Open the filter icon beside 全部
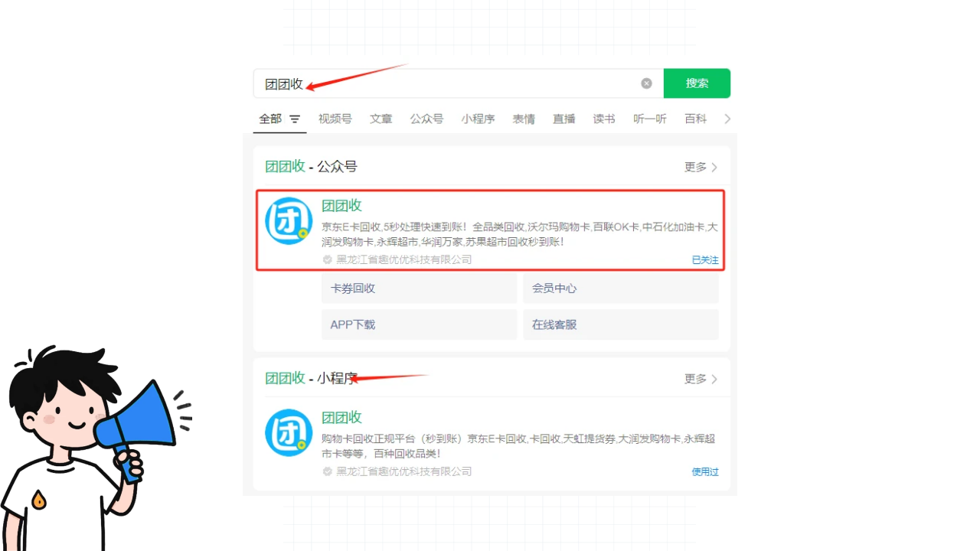Viewport: 980px width, 551px height. pyautogui.click(x=295, y=119)
